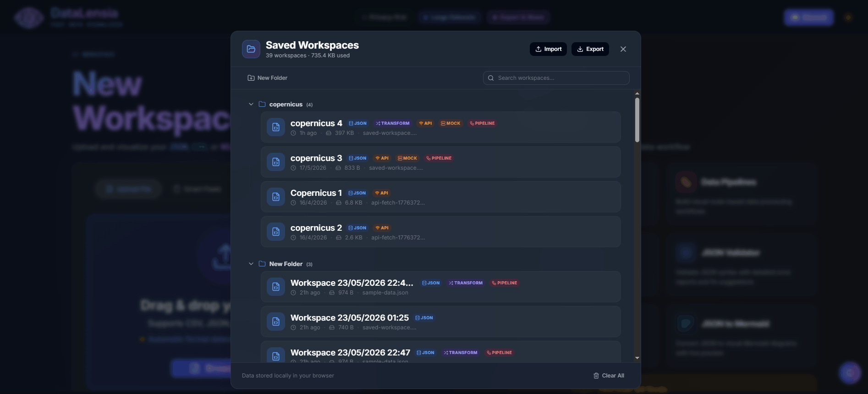Open Workspace 23/05/2026 01:25 title
The height and width of the screenshot is (394, 868).
350,318
